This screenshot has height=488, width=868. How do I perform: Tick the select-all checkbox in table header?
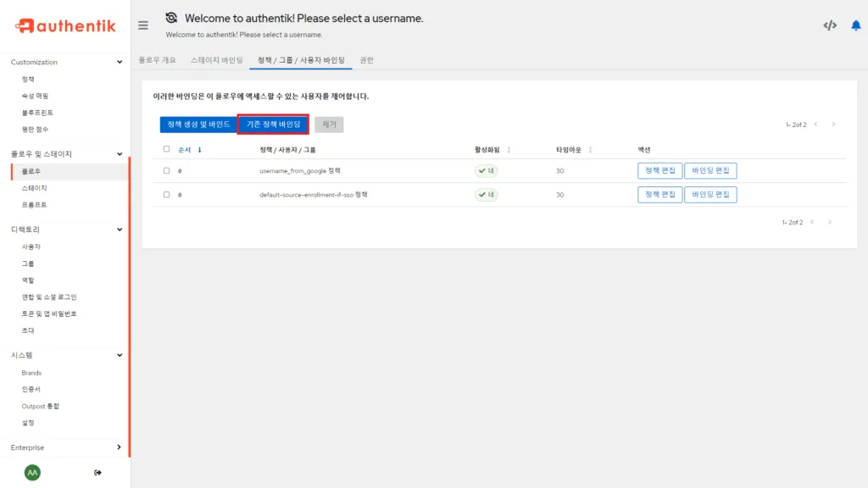point(166,149)
